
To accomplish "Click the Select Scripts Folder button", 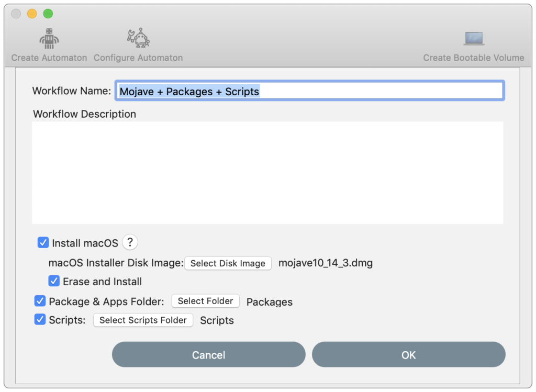I will point(143,320).
